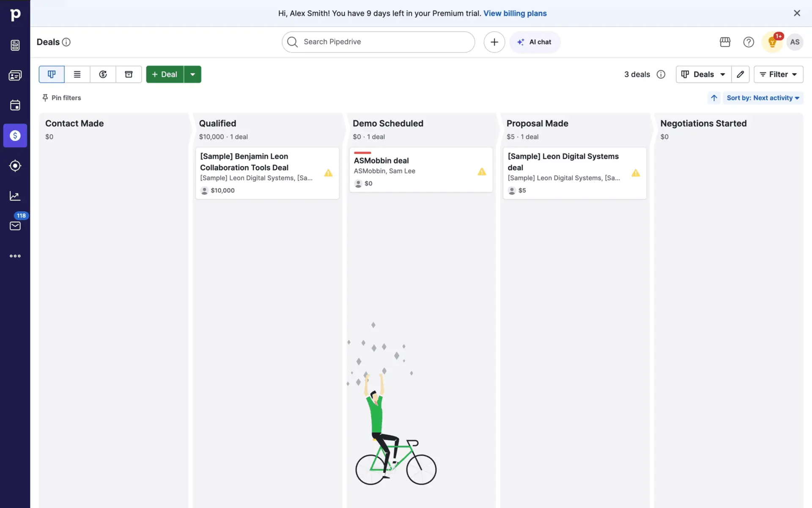The height and width of the screenshot is (508, 812).
Task: Click the Search Pipedrive field
Action: tap(378, 42)
